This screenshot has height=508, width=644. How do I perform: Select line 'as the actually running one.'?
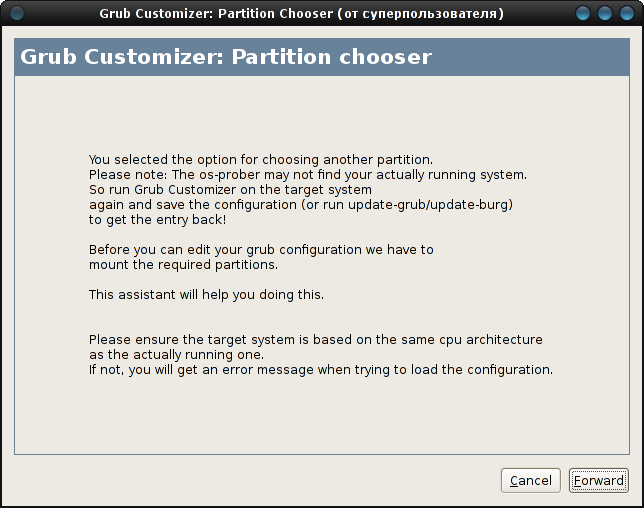point(176,354)
